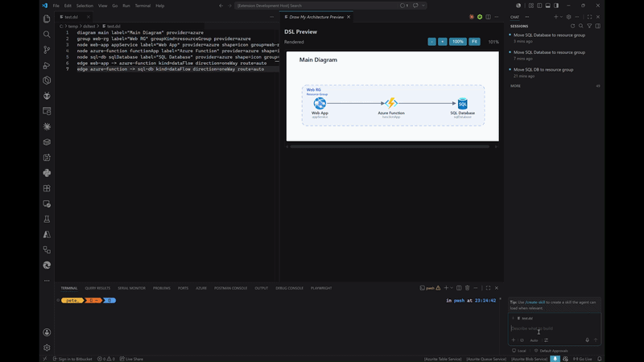Show additional views ellipsis in activity bar
The height and width of the screenshot is (362, 644).
tap(47, 281)
